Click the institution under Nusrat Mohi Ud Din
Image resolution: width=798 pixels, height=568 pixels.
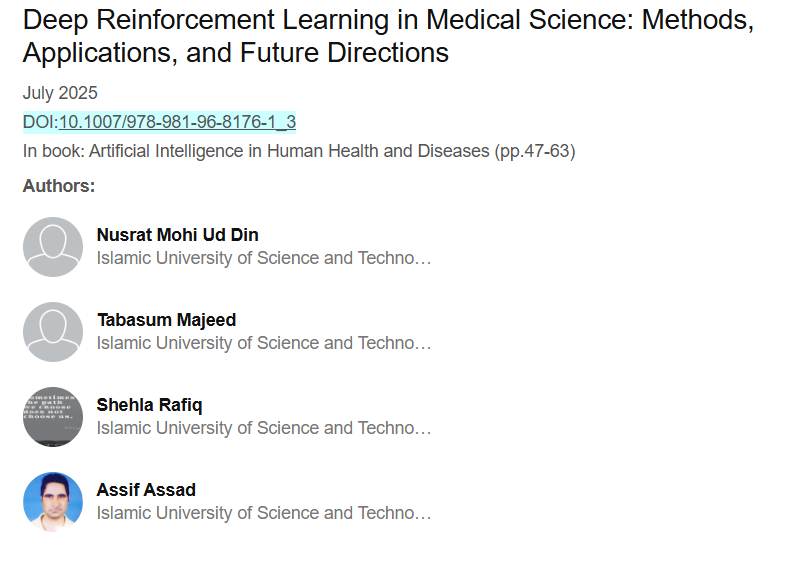click(x=264, y=258)
